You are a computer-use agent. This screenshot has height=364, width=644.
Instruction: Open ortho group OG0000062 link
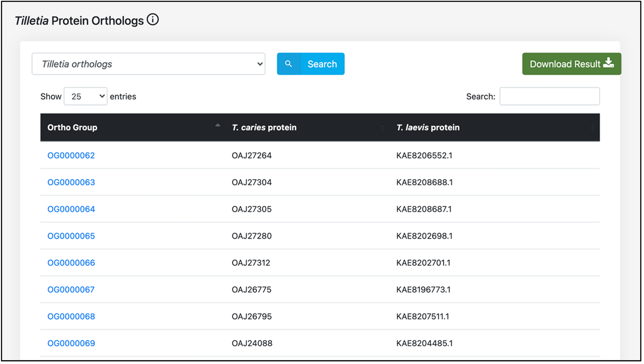[71, 155]
